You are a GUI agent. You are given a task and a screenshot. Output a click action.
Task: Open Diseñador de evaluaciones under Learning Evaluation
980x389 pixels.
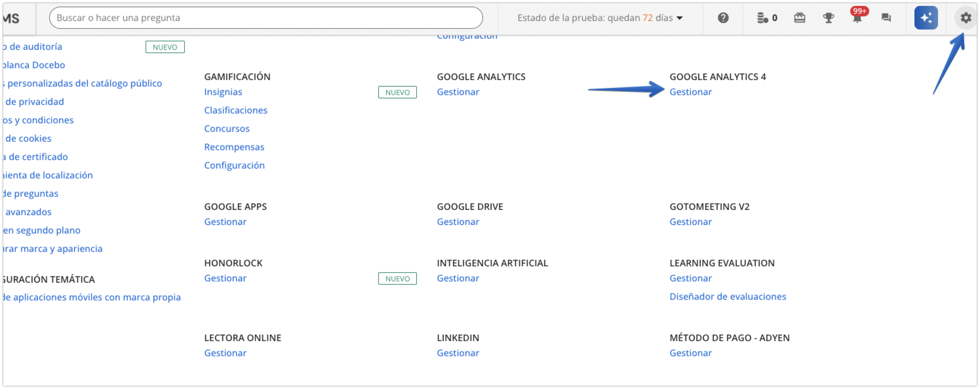pos(728,297)
